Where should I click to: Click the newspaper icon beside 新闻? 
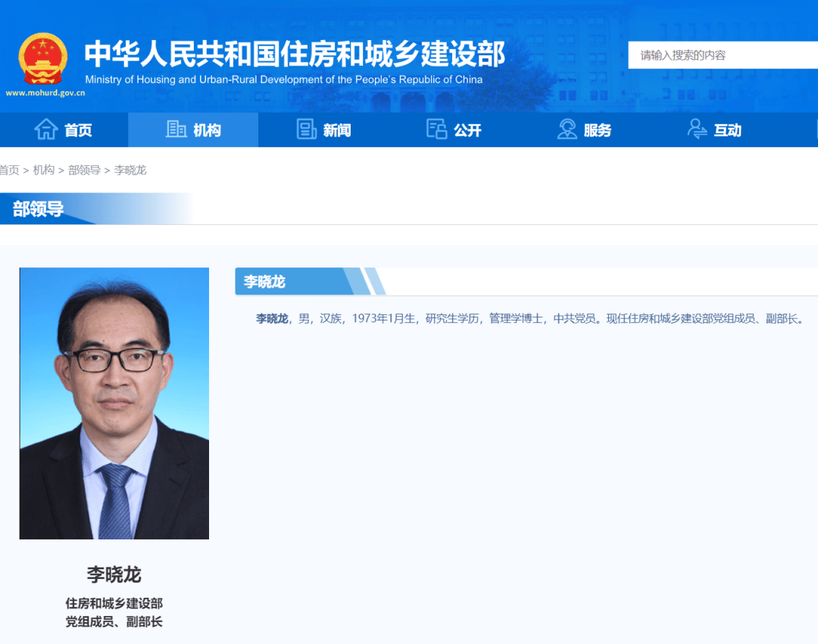tap(306, 129)
